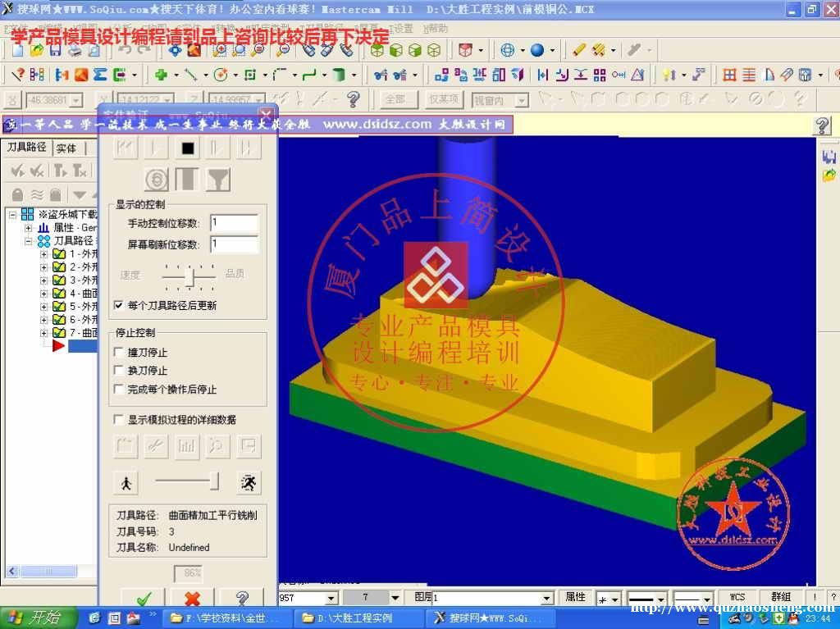The height and width of the screenshot is (629, 840).
Task: Click the red horizontal lines list icon
Action: (x=749, y=75)
